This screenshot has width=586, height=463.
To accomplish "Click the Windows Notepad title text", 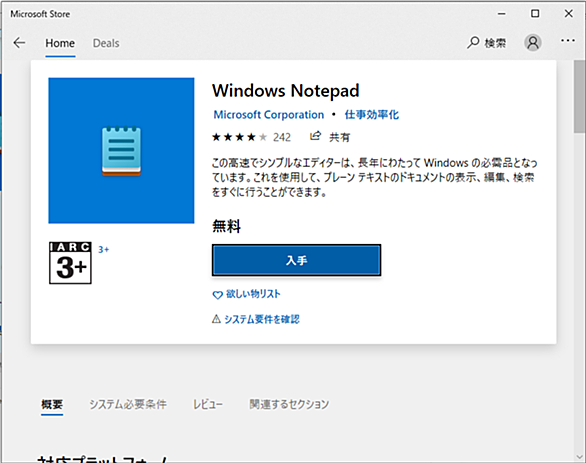I will click(286, 91).
